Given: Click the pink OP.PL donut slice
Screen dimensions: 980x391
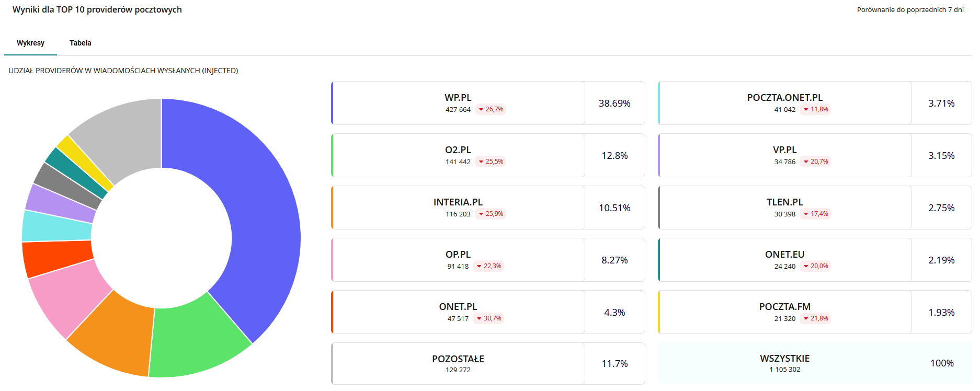Looking at the screenshot, I should [68, 298].
